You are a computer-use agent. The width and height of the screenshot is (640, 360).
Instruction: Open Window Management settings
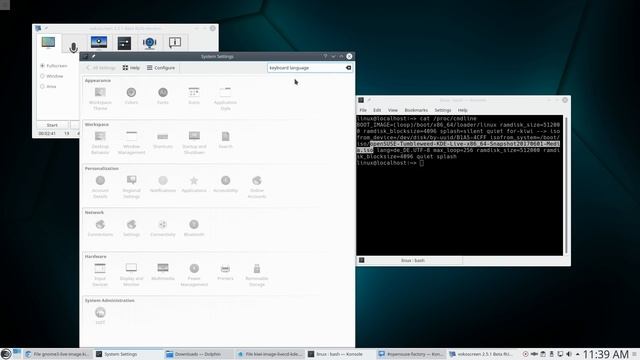(131, 142)
